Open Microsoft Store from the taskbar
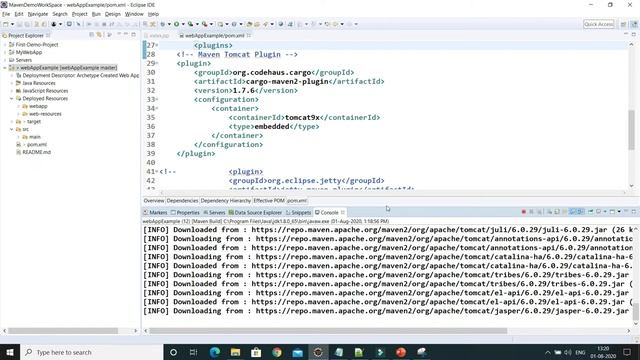This screenshot has width=640, height=360. pyautogui.click(x=256, y=352)
